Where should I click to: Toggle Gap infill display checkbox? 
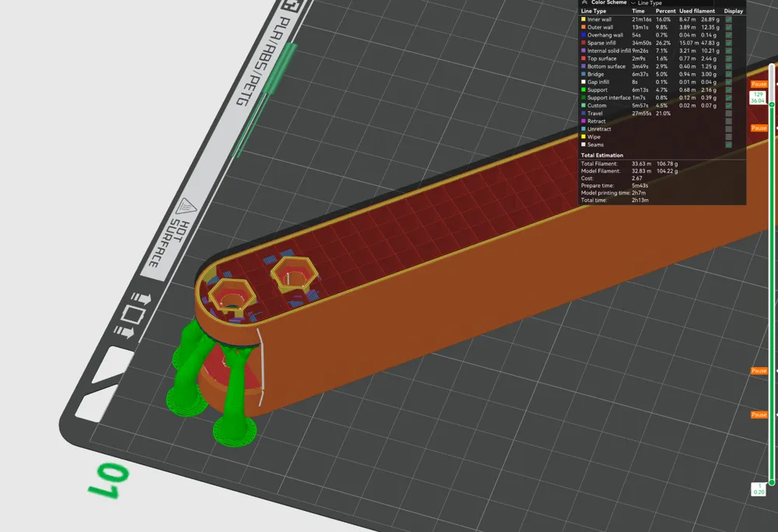(728, 82)
